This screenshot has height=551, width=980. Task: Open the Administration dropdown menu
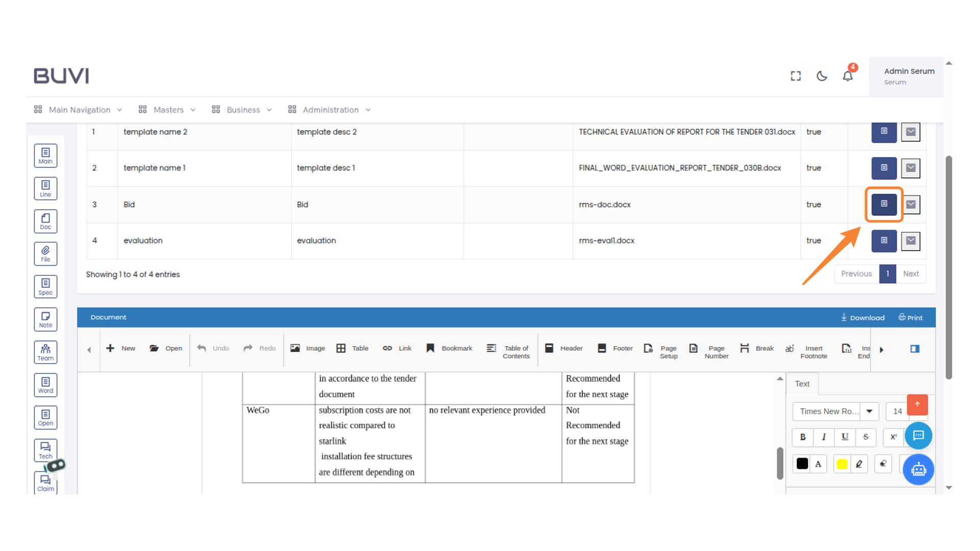pyautogui.click(x=330, y=110)
